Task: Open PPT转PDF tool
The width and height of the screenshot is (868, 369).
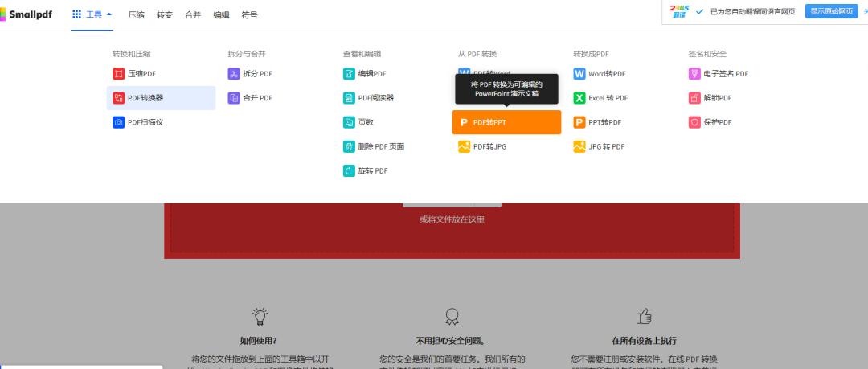Action: [x=604, y=122]
